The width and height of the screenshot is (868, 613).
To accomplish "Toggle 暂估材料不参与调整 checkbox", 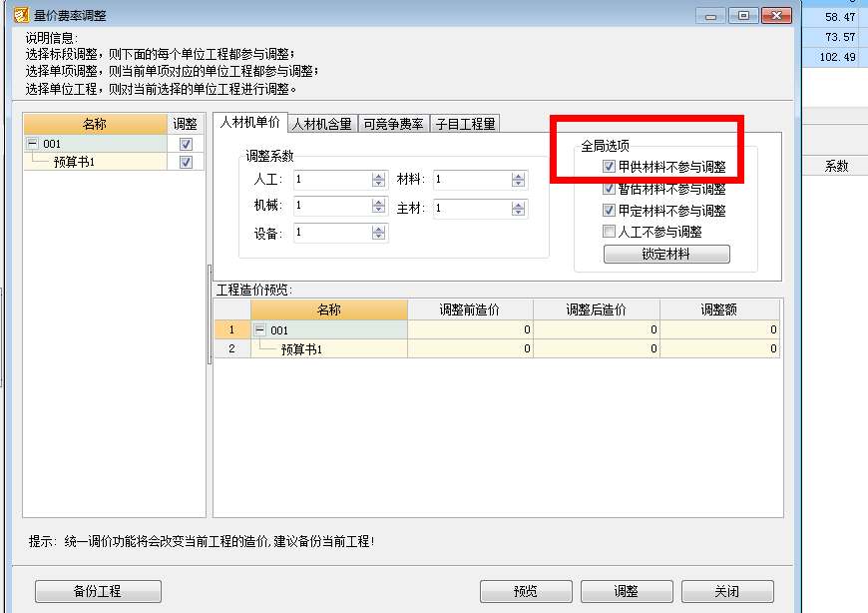I will pyautogui.click(x=609, y=189).
